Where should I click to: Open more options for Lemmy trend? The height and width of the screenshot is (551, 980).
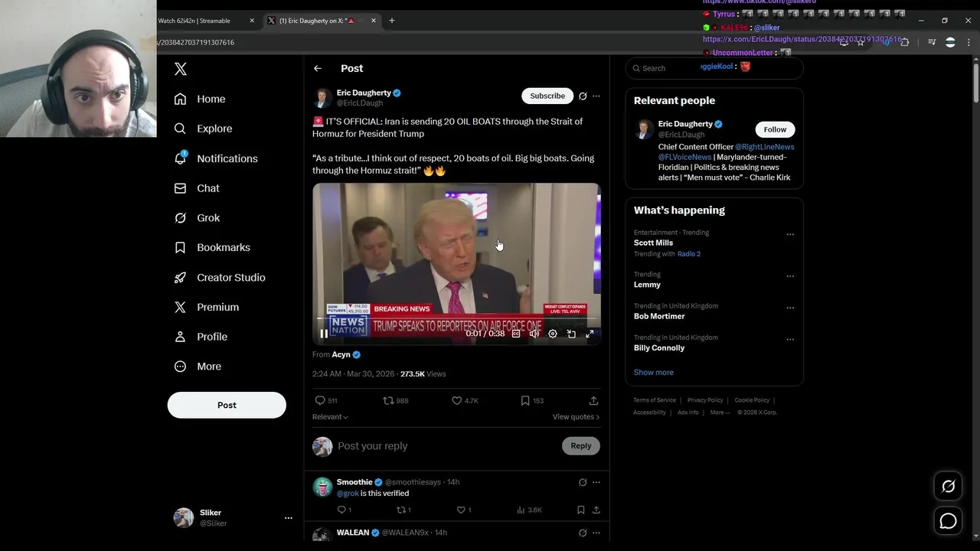790,276
